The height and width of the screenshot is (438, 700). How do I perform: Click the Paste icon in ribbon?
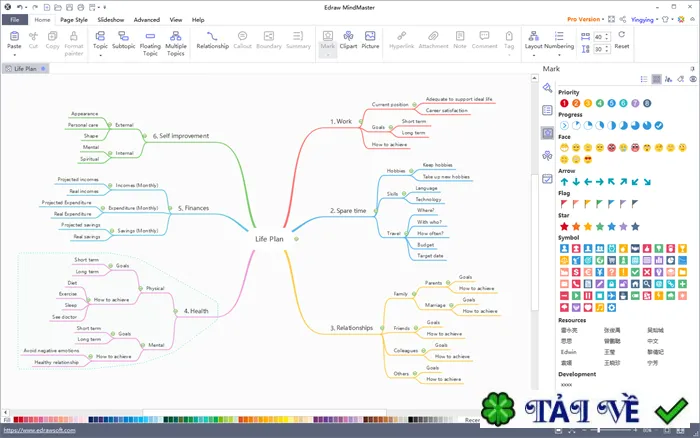pos(14,36)
